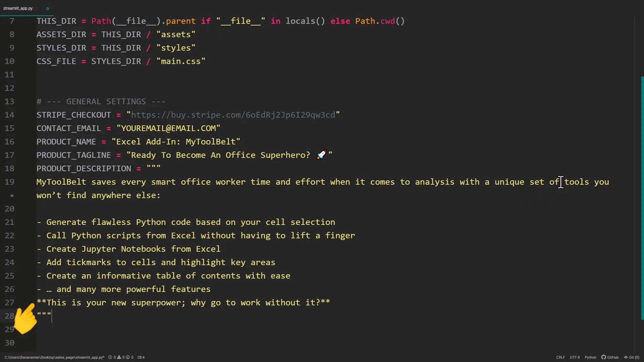Switch to the streamlit_app.py tab
Image resolution: width=644 pixels, height=362 pixels.
pyautogui.click(x=18, y=8)
